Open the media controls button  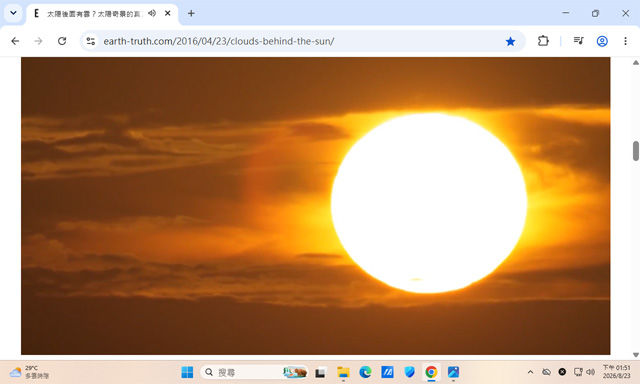(x=578, y=41)
